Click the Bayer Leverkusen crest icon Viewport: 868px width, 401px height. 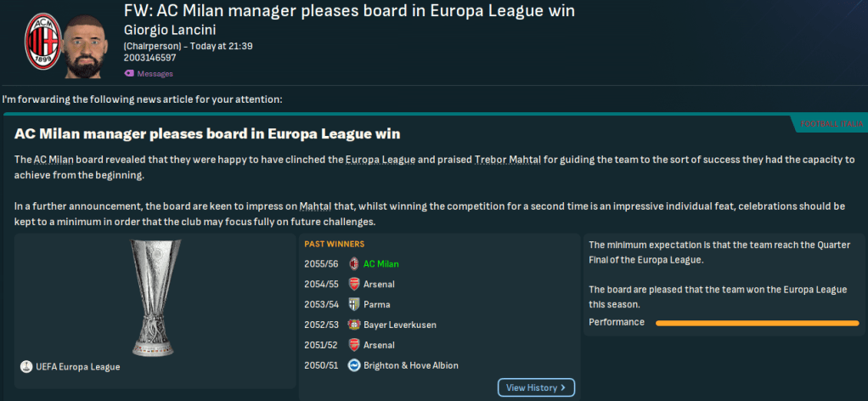[354, 325]
